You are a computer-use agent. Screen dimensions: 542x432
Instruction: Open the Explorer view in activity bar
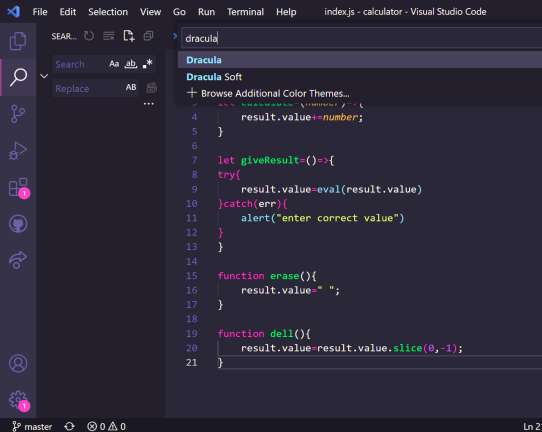[18, 41]
